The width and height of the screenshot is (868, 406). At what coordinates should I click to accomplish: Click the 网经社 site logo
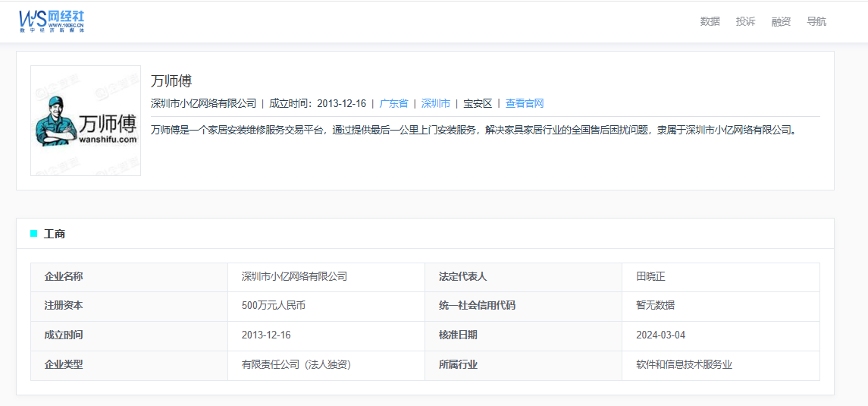52,21
